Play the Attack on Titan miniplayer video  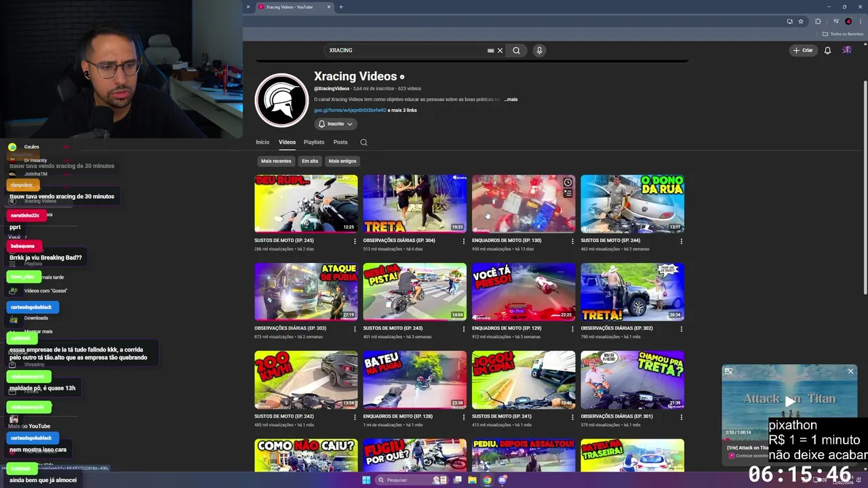point(789,401)
